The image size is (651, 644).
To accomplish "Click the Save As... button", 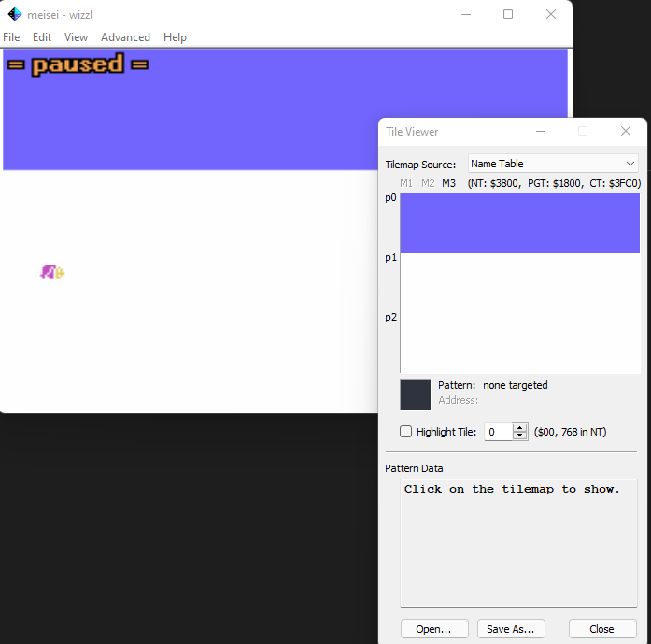I will [511, 629].
